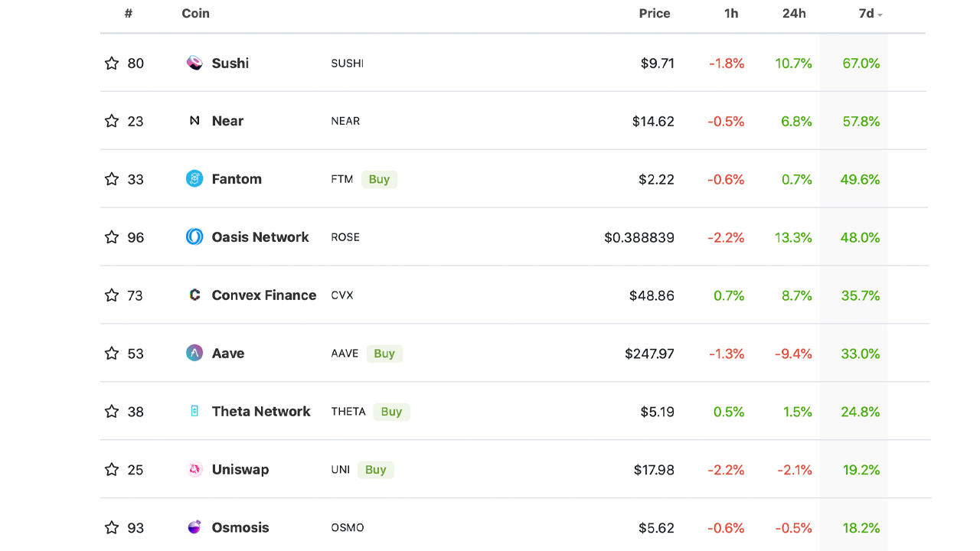Select the Osmosis coin icon
This screenshot has width=980, height=551.
194,527
